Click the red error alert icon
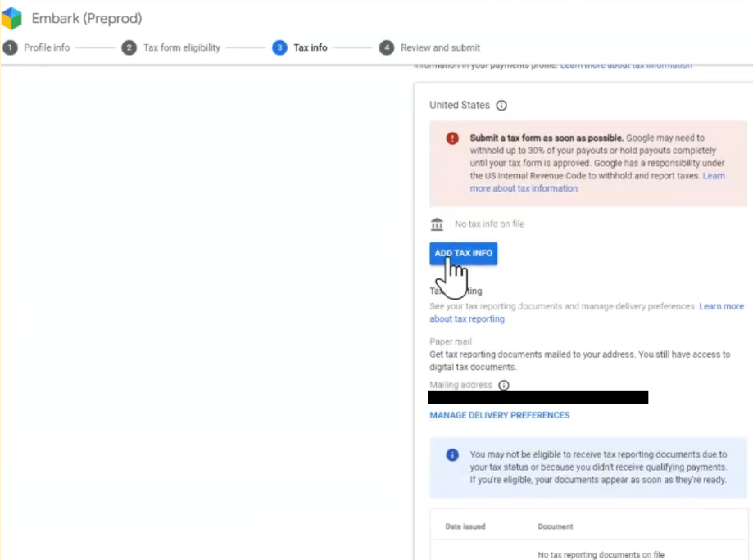This screenshot has height=560, width=753. tap(452, 138)
